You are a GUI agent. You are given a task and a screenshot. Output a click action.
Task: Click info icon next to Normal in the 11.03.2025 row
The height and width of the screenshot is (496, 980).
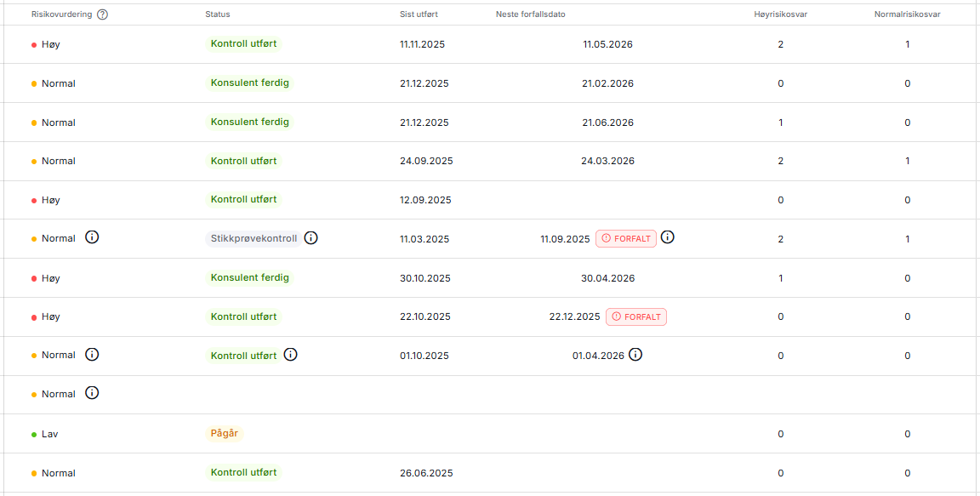(93, 237)
